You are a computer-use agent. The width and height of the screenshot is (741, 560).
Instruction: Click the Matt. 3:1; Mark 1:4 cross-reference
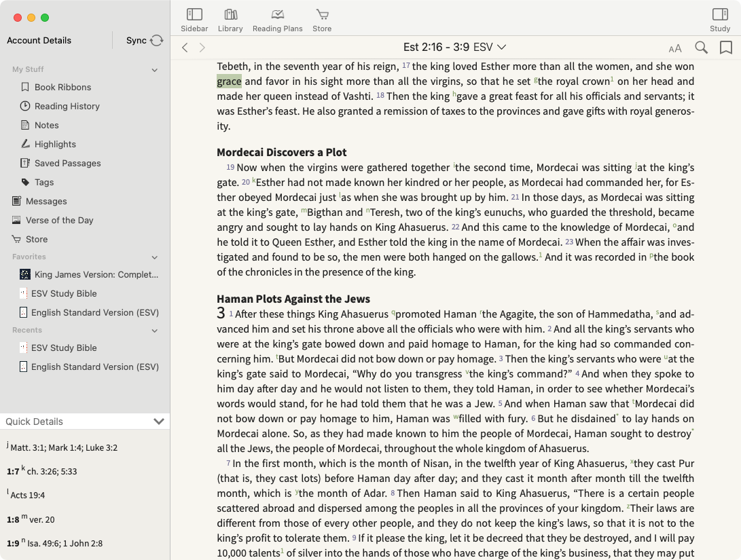[x=64, y=447]
